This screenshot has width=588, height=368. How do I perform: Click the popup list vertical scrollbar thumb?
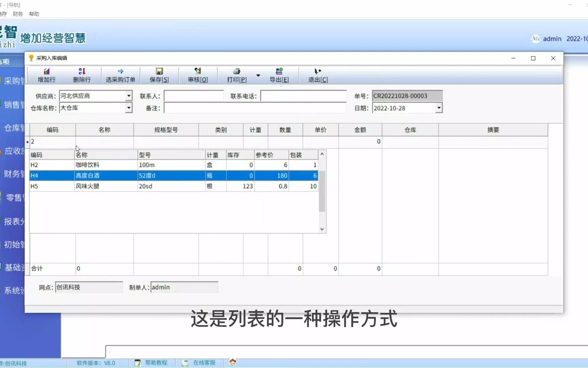(322, 191)
